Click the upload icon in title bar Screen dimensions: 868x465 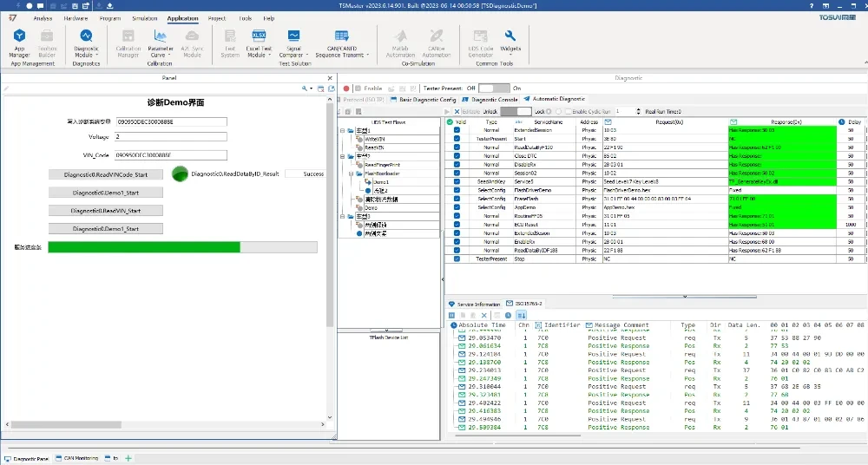click(x=109, y=5)
